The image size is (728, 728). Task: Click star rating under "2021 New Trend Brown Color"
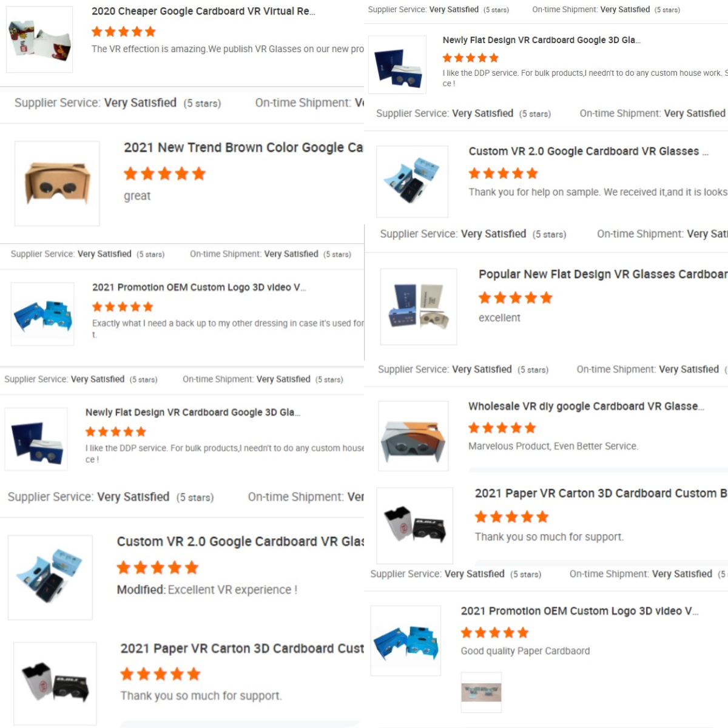pos(165,174)
